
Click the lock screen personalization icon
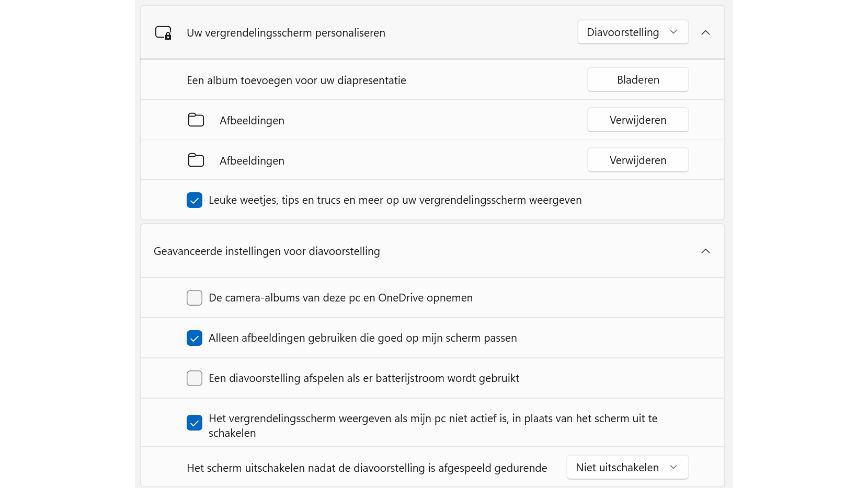coord(163,33)
